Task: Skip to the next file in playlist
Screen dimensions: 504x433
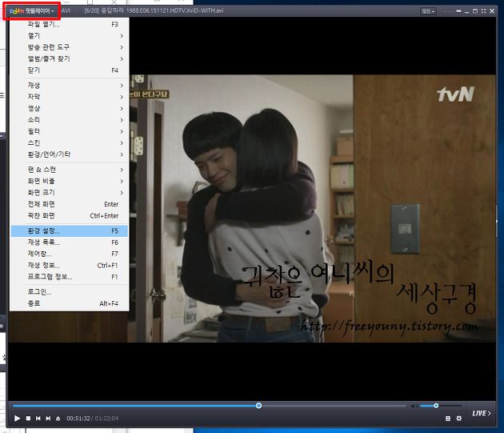Action: 48,419
